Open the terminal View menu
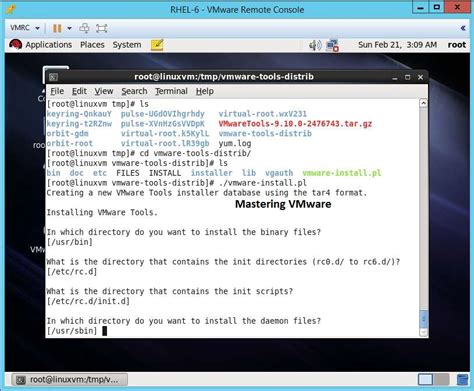The width and height of the screenshot is (474, 391). click(x=104, y=91)
